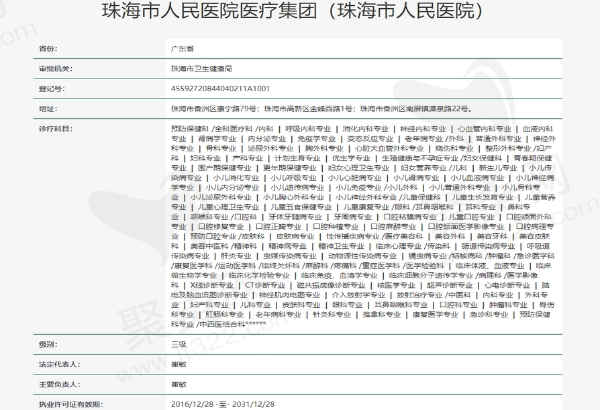Click 精神卫生专业 in the specialty list
600x410 pixels.
(341, 246)
